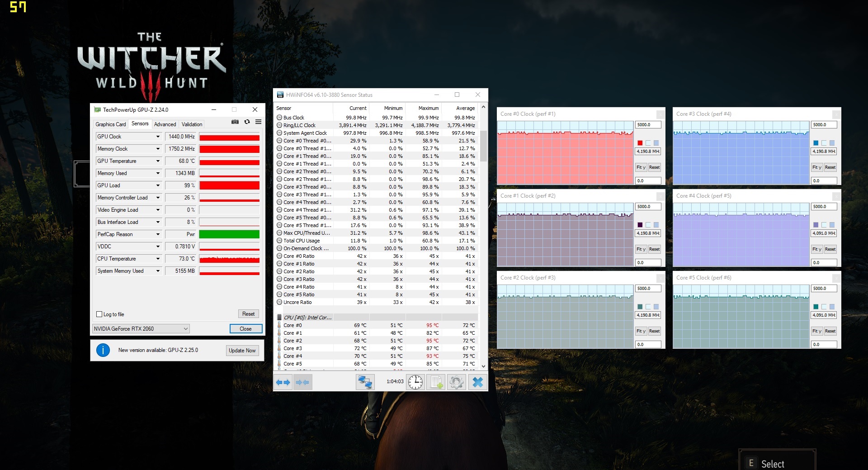Click the Uncore Ratio sensor row icon
The height and width of the screenshot is (470, 868).
(x=279, y=302)
